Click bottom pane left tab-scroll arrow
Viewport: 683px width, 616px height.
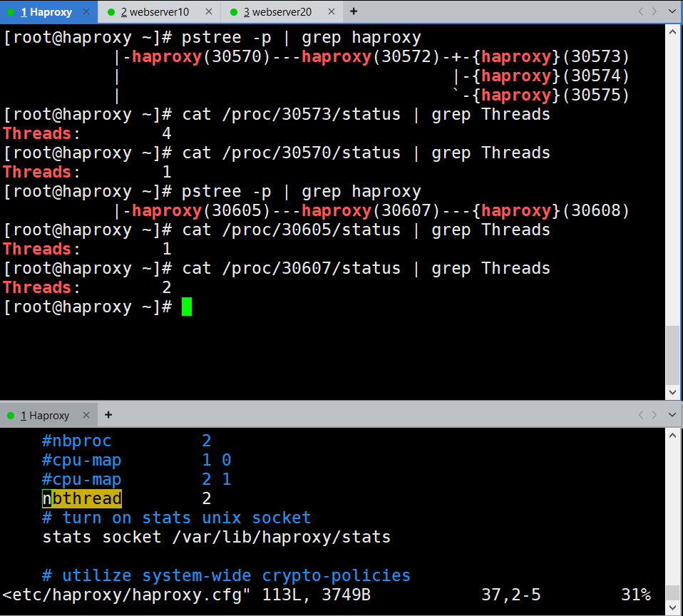(x=641, y=415)
